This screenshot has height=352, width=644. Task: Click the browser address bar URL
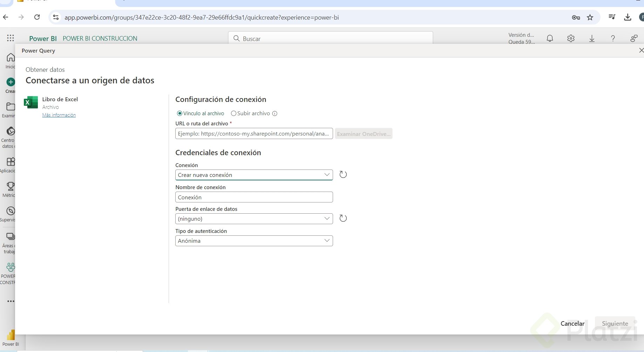point(202,18)
